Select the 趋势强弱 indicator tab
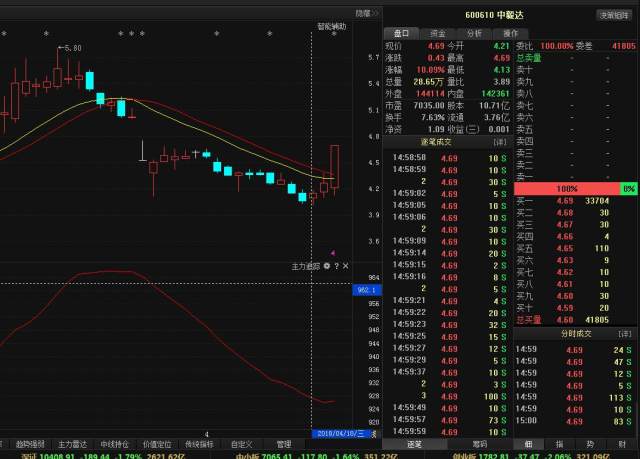 (x=29, y=443)
